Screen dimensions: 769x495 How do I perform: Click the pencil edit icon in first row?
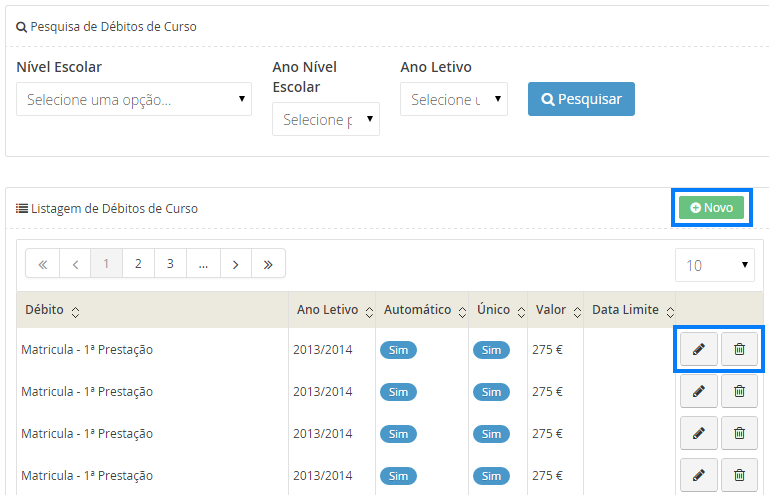click(698, 349)
